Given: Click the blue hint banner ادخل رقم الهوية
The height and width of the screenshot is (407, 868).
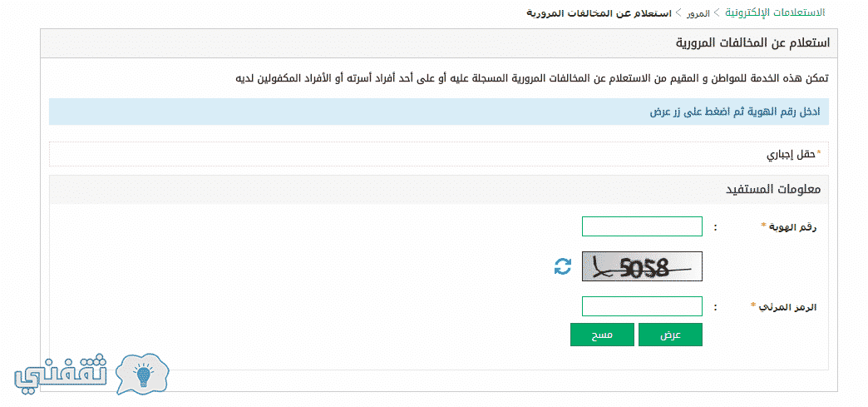Looking at the screenshot, I should click(439, 111).
